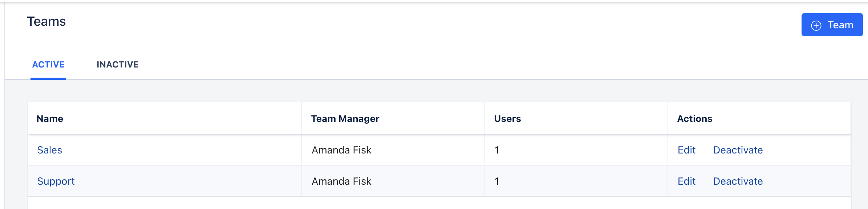Select Amanda Fisk in the Sales row

(x=341, y=150)
